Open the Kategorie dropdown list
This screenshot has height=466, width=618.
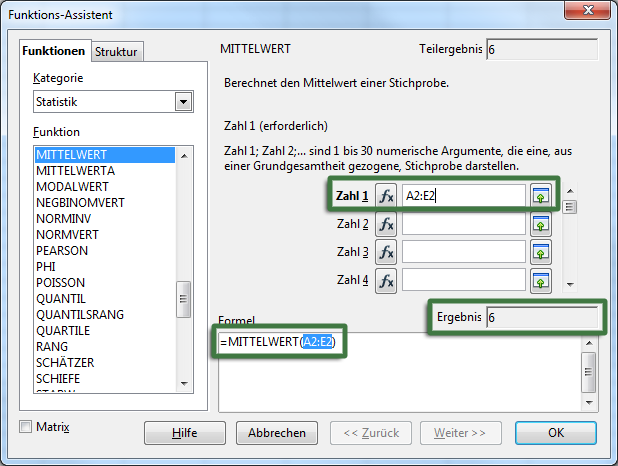[182, 101]
